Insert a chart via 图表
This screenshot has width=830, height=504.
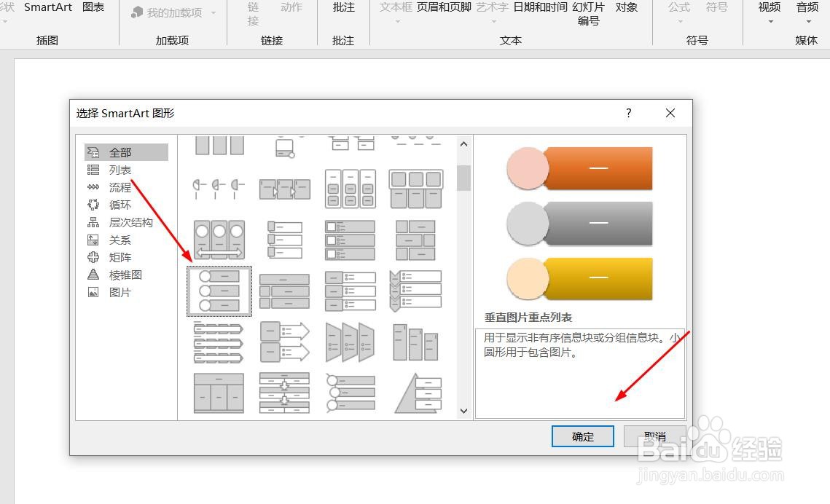pyautogui.click(x=93, y=7)
